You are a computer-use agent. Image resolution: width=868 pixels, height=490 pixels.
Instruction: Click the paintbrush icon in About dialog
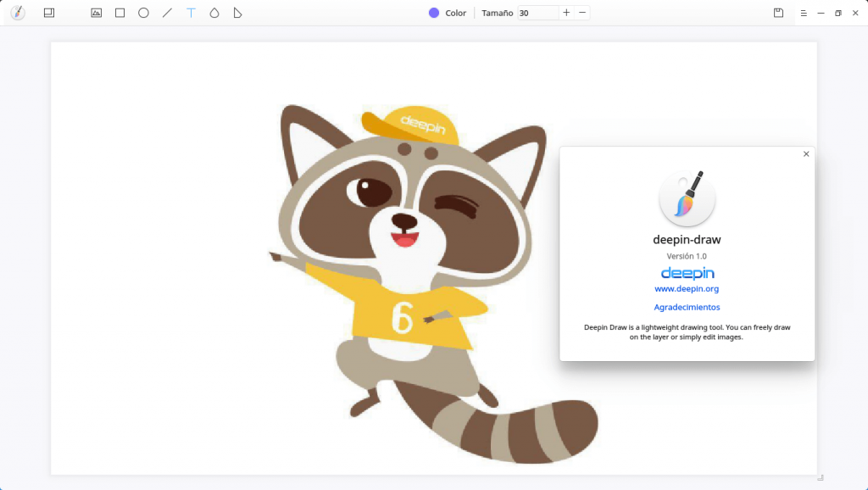(x=687, y=198)
